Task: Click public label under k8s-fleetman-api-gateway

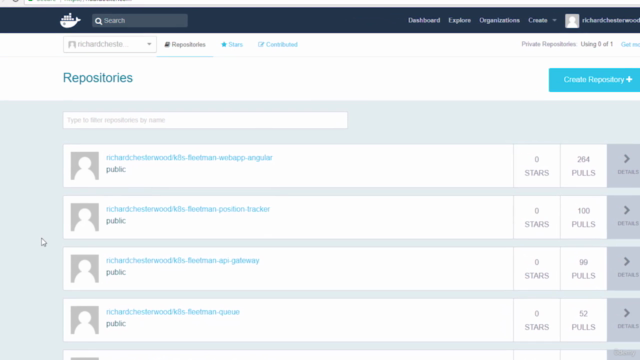Action: (116, 272)
